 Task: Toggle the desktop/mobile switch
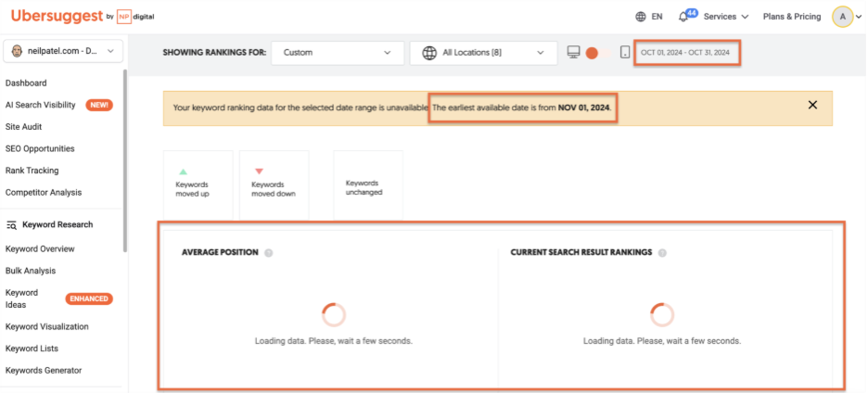[x=598, y=53]
